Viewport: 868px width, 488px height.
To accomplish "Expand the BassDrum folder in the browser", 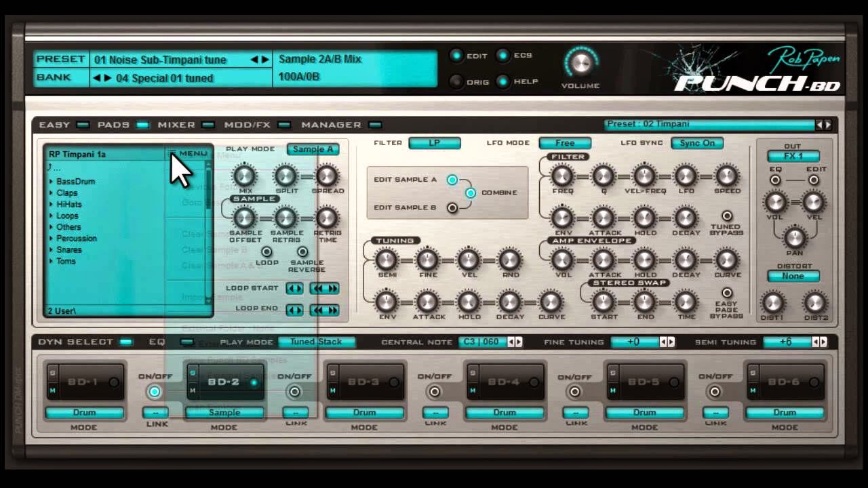I will [51, 182].
